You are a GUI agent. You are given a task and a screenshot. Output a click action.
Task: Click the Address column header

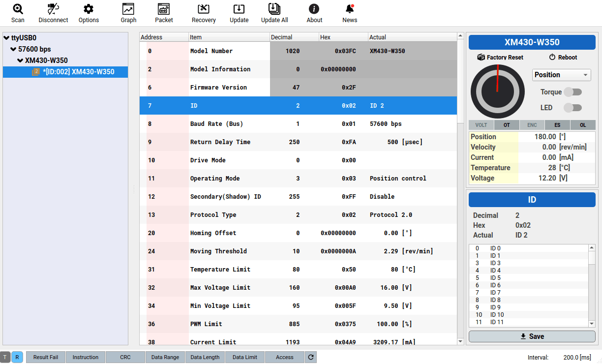(164, 37)
